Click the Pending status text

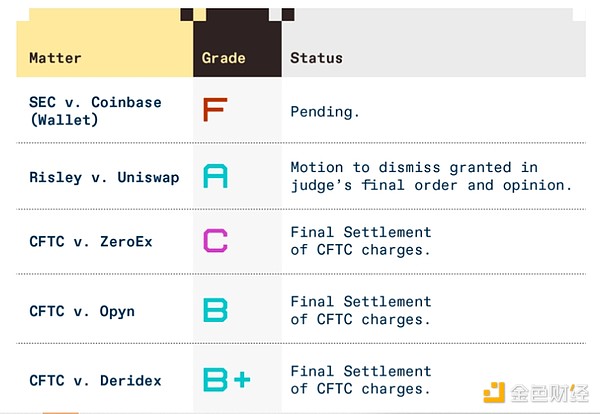(x=324, y=111)
